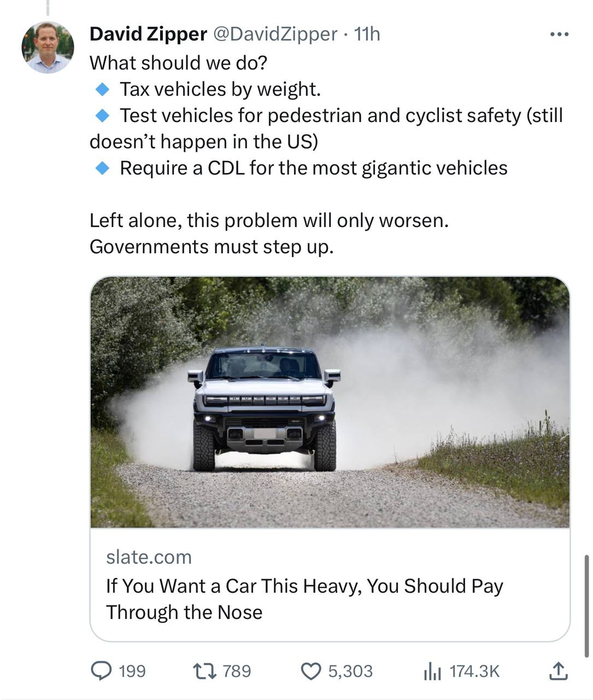This screenshot has width=593, height=700.
Task: Open the Hummer truck preview image
Action: pyautogui.click(x=330, y=402)
